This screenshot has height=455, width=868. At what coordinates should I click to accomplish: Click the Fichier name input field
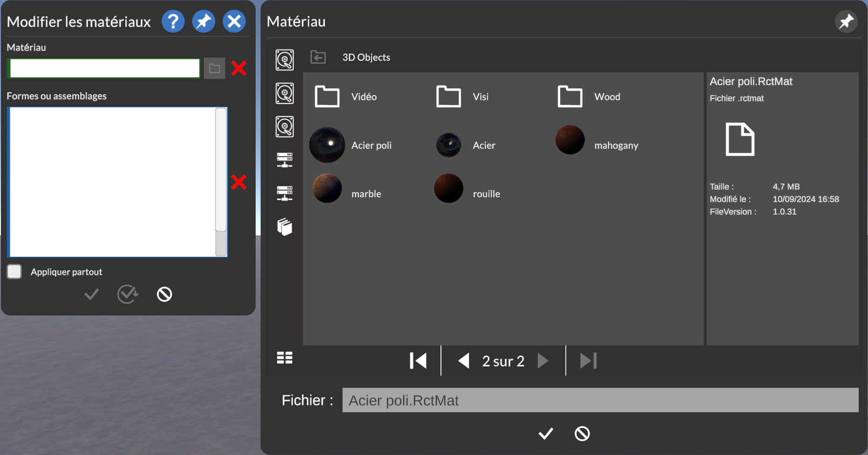pyautogui.click(x=600, y=400)
